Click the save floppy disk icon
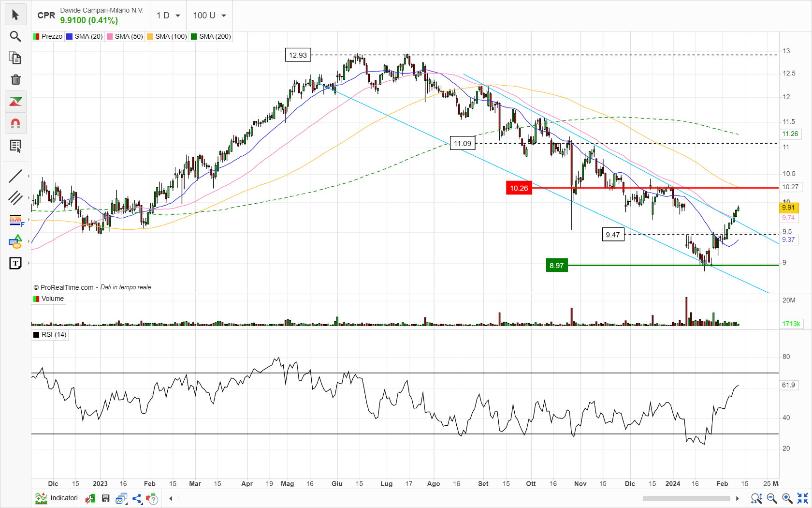The width and height of the screenshot is (812, 508). (x=106, y=498)
